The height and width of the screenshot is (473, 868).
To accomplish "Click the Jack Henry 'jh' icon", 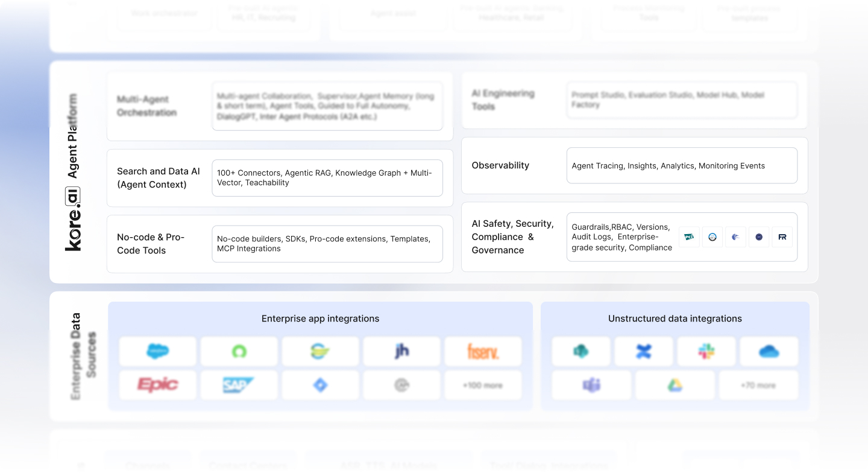I will (401, 351).
